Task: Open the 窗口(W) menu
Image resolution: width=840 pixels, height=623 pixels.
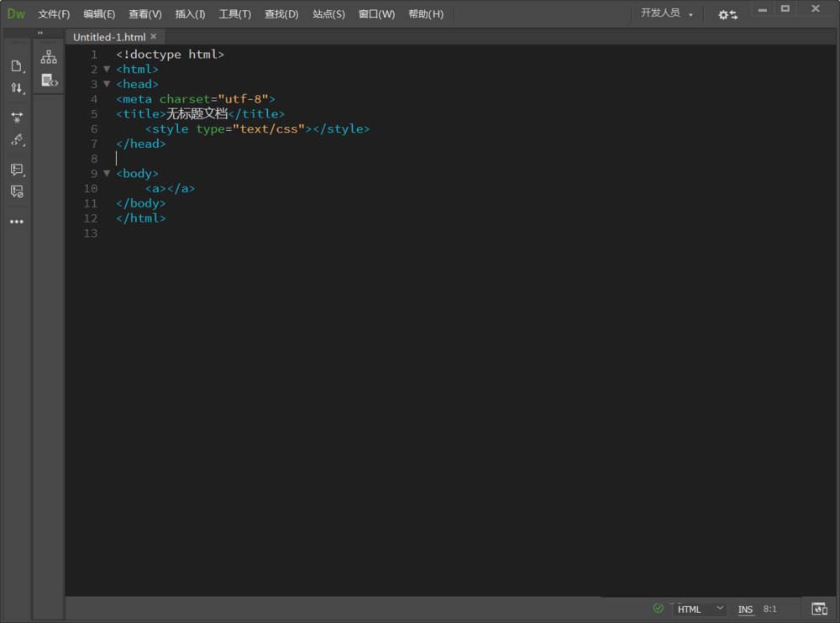Action: (376, 14)
